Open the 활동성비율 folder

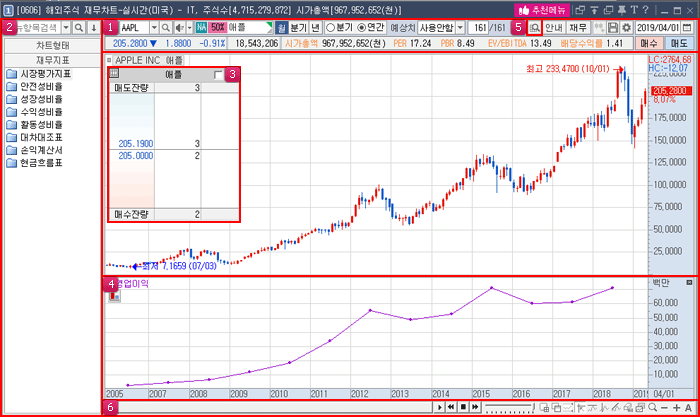[x=35, y=125]
